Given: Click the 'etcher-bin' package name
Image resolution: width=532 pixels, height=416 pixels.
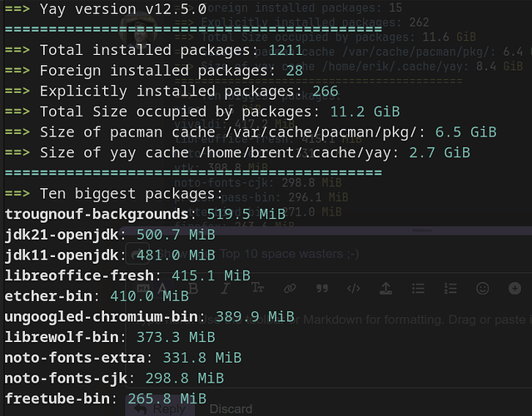Looking at the screenshot, I should pyautogui.click(x=48, y=296).
